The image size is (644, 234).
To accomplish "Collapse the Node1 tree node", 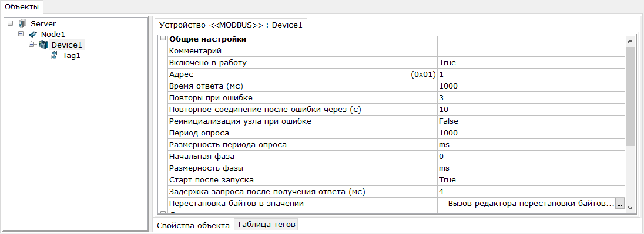I will [x=21, y=34].
